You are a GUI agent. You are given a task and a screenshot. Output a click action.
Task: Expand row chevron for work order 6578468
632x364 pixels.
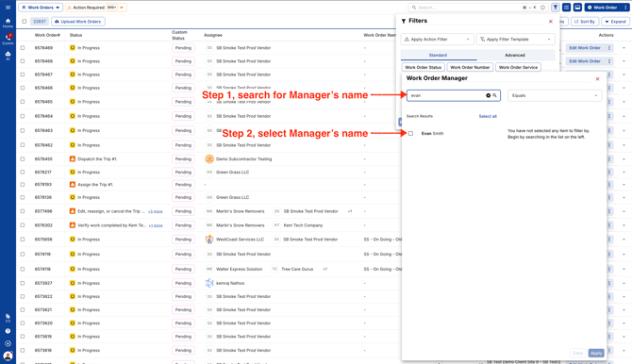(624, 61)
